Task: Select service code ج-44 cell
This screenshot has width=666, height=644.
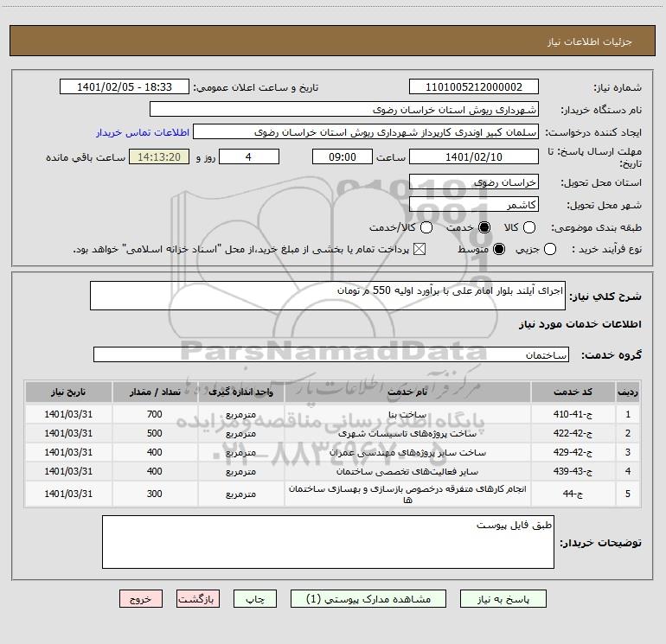Action: pos(573,494)
